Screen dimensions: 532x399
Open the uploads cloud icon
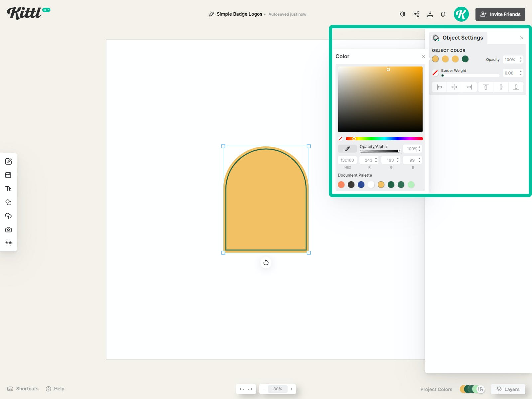pyautogui.click(x=9, y=216)
